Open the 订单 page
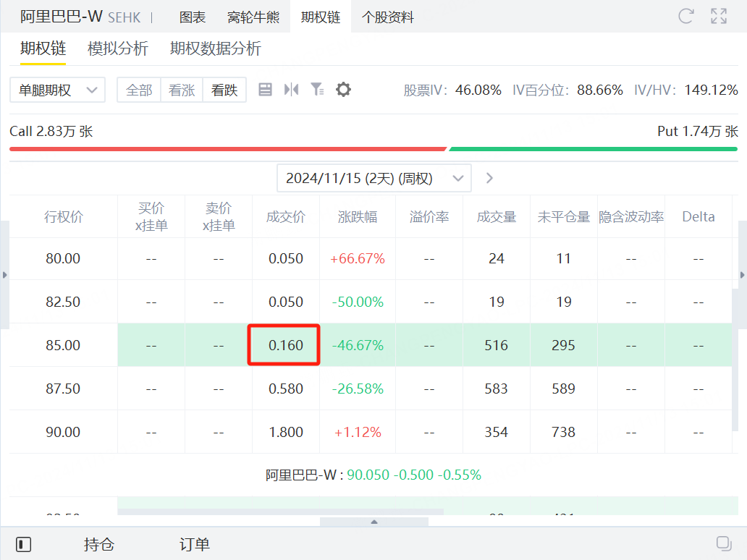 194,543
